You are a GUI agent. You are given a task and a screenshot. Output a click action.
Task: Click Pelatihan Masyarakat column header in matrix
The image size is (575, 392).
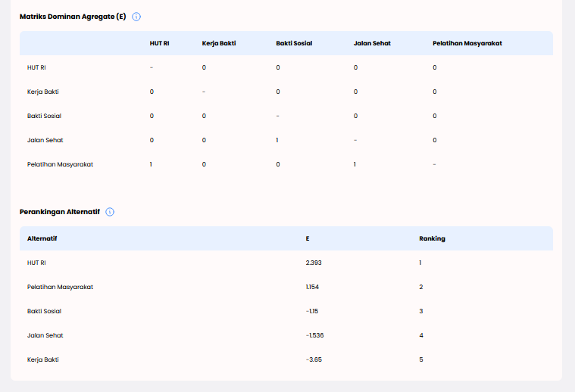click(467, 43)
